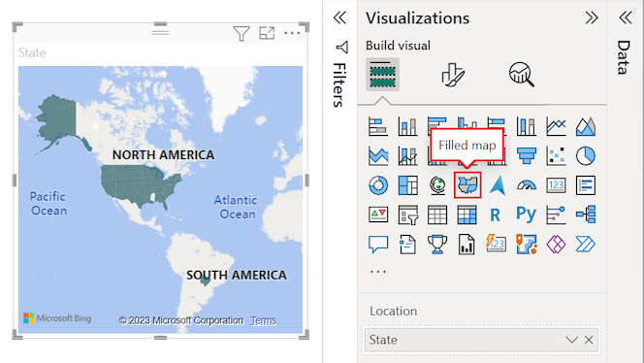Select the Funnel chart visual
This screenshot has height=363, width=644.
pyautogui.click(x=526, y=156)
